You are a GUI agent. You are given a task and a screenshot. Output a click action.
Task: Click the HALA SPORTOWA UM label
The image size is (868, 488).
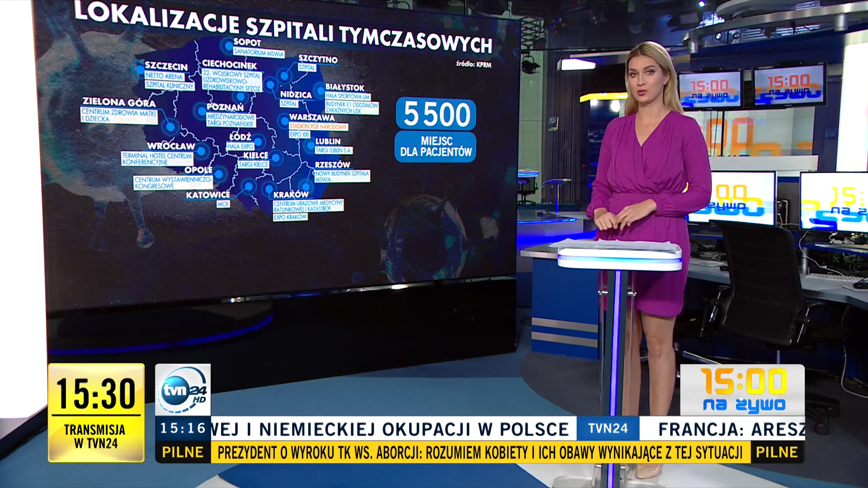pos(348,96)
